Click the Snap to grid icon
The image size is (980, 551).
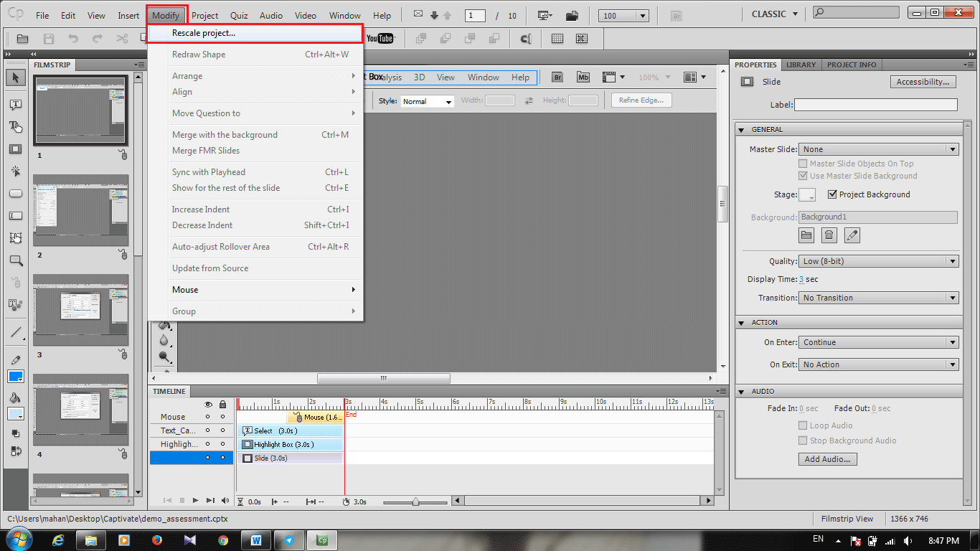tap(581, 39)
